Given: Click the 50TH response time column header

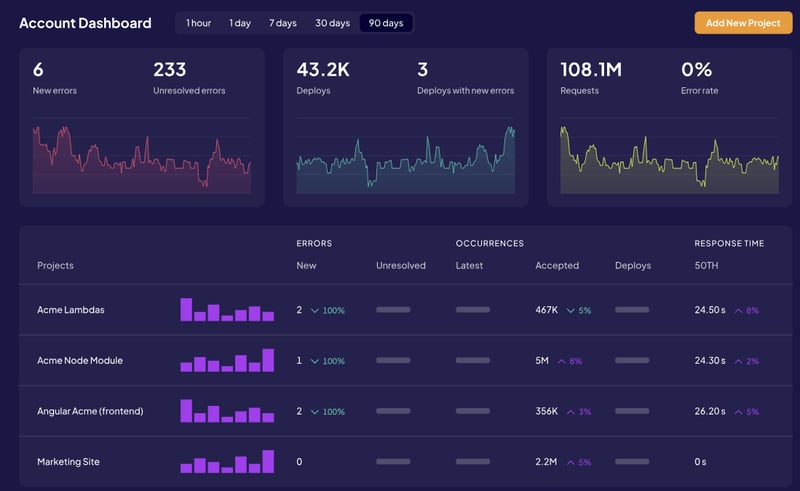Looking at the screenshot, I should 708,265.
